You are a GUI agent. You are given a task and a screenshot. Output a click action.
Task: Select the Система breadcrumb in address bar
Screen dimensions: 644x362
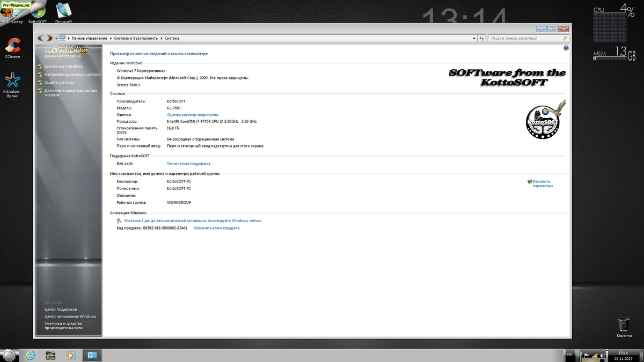(x=172, y=39)
